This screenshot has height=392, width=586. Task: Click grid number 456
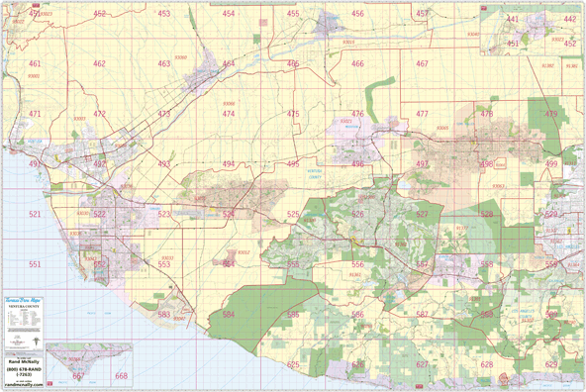pyautogui.click(x=357, y=14)
